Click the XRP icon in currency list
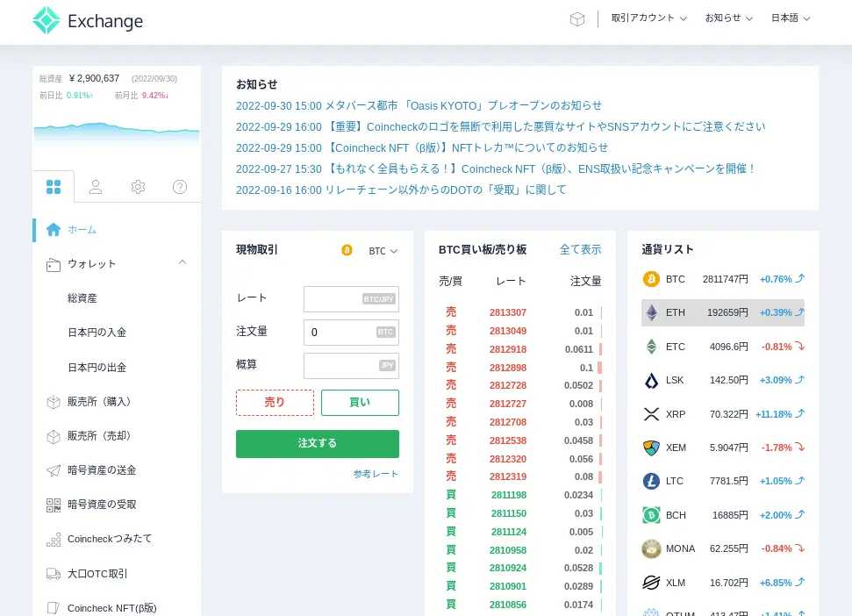 651,414
